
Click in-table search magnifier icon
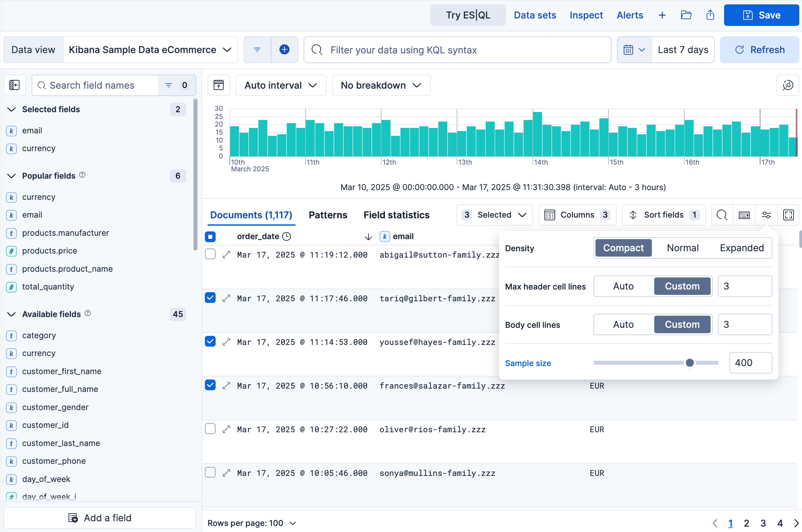(x=722, y=215)
